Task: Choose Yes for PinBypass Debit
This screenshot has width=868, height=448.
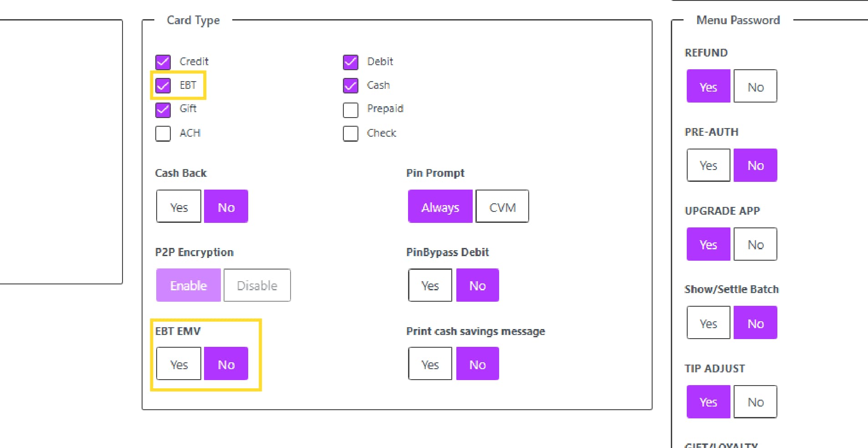Action: [430, 285]
